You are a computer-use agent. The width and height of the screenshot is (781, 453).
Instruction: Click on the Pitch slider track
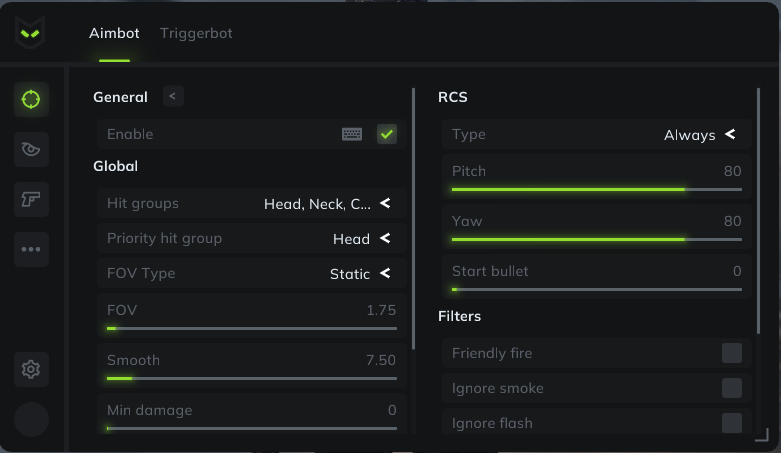click(597, 189)
